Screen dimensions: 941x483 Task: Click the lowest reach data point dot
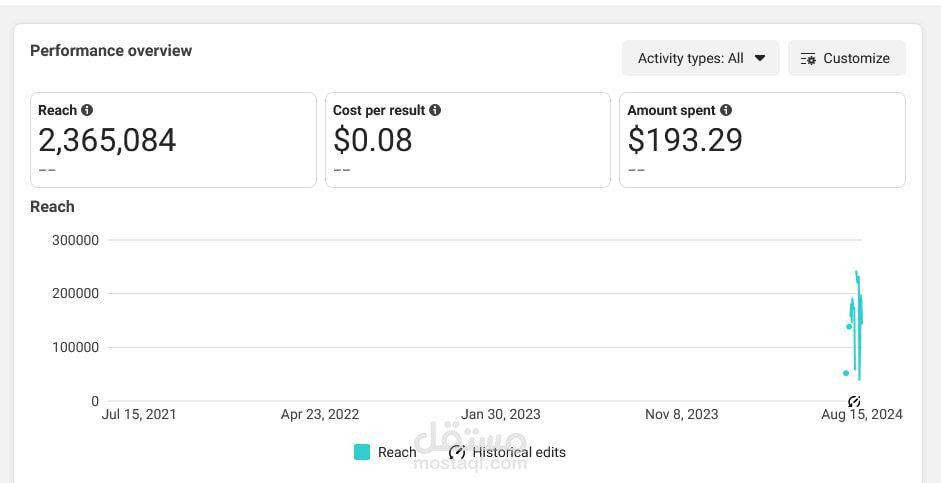tap(846, 373)
